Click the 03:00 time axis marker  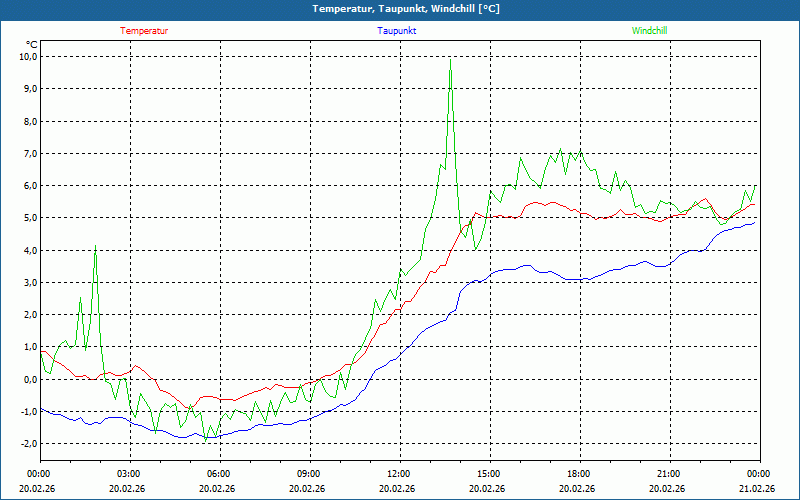(129, 474)
